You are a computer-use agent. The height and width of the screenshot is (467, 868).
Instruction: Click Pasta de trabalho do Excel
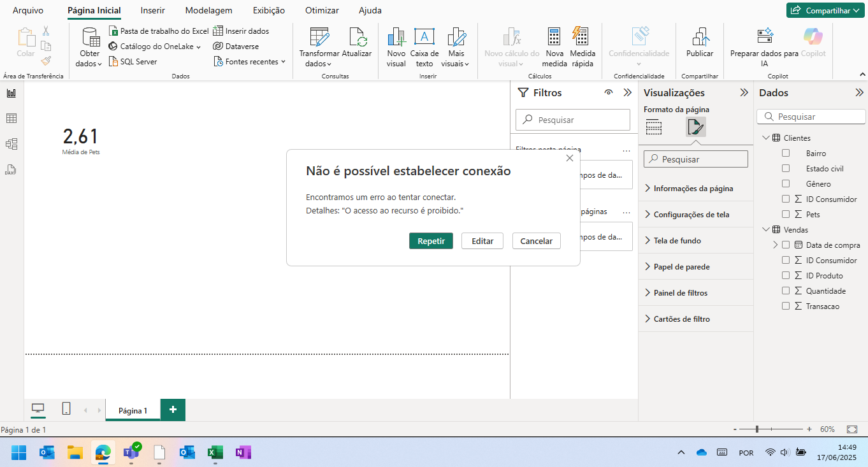[x=159, y=31]
